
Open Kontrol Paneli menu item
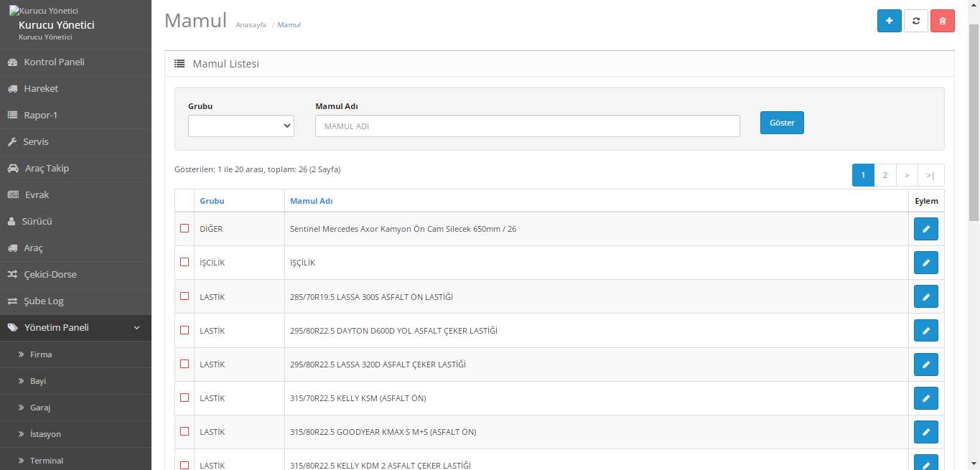pyautogui.click(x=75, y=62)
